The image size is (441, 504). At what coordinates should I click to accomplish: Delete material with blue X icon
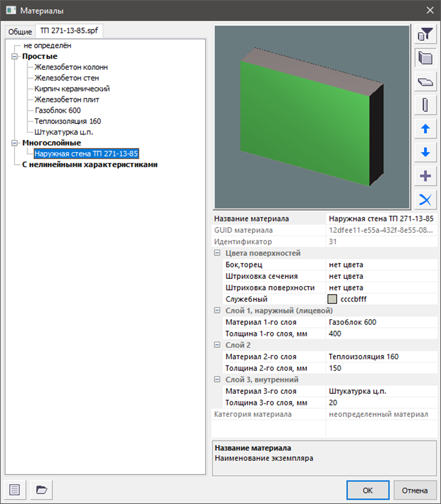point(425,199)
